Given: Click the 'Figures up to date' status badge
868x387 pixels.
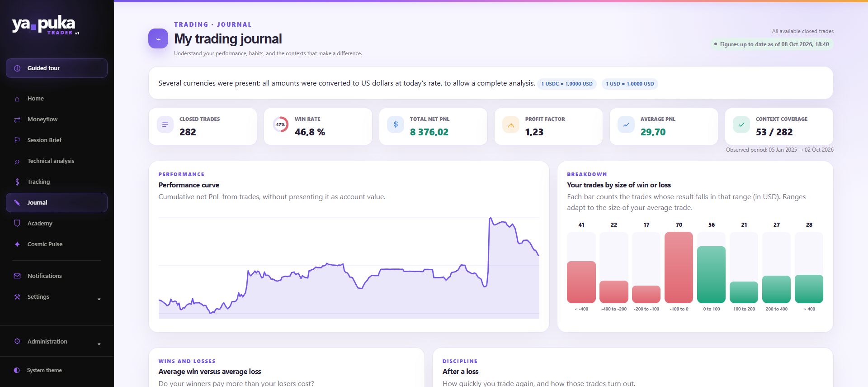Looking at the screenshot, I should point(772,44).
